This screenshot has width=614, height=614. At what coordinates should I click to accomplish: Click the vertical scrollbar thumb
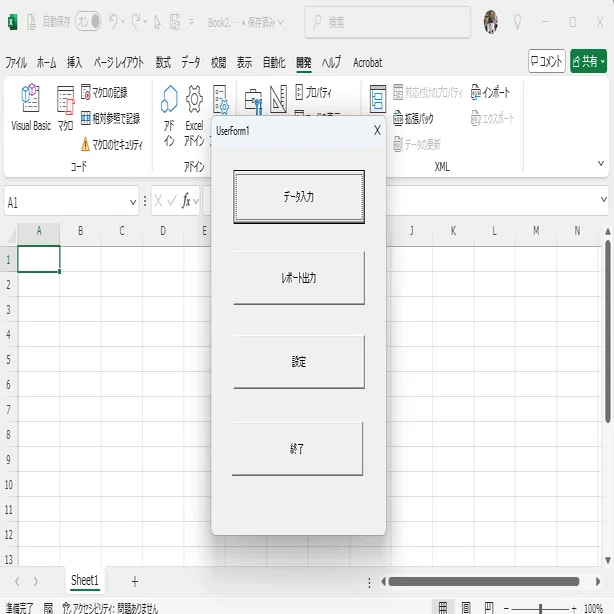point(608,331)
